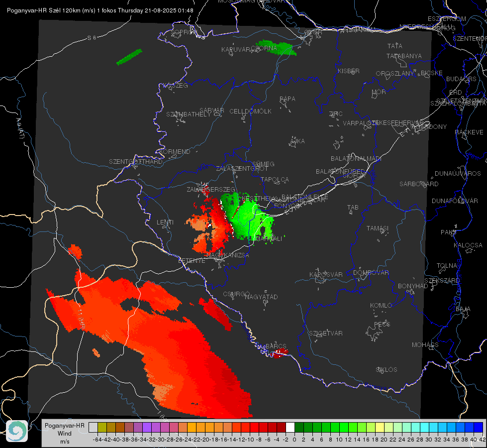Click the LETENYE city label
The height and width of the screenshot is (448, 487).
192,261
